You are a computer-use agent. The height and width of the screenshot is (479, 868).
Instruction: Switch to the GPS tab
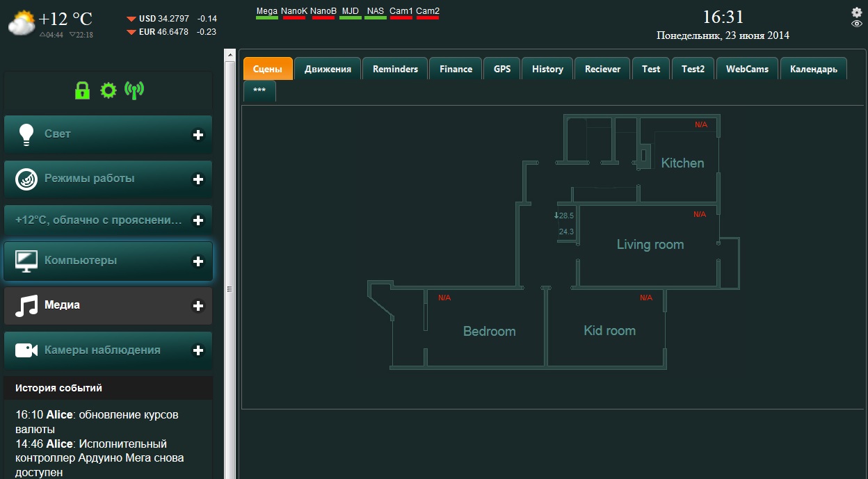[502, 69]
